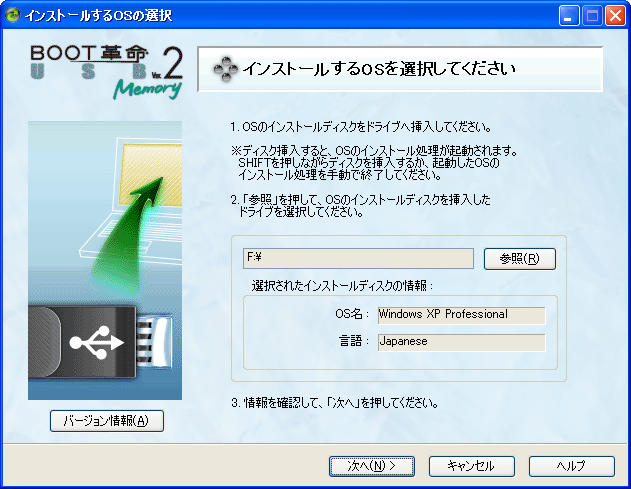631x489 pixels.
Task: Click the F:¥ drive path field
Action: [x=358, y=258]
